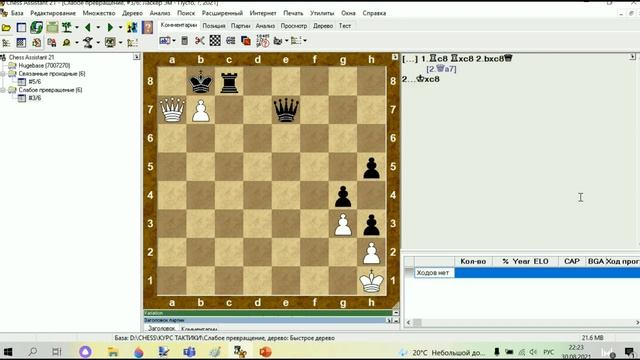Click the open folder icon in toolbar

click(6, 28)
